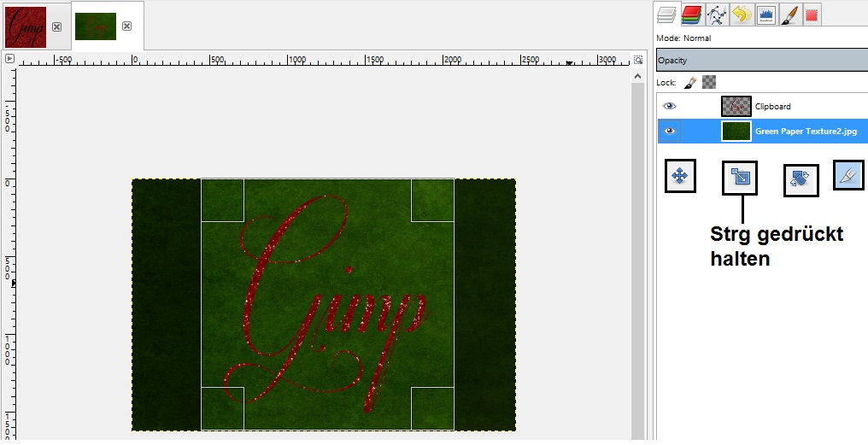Open the image menu triangle button at ruler corner

pos(9,59)
